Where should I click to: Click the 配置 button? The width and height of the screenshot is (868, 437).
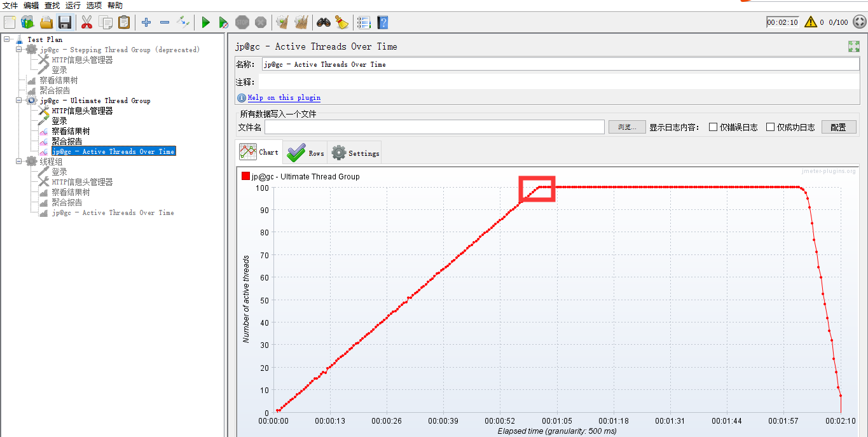tap(838, 127)
